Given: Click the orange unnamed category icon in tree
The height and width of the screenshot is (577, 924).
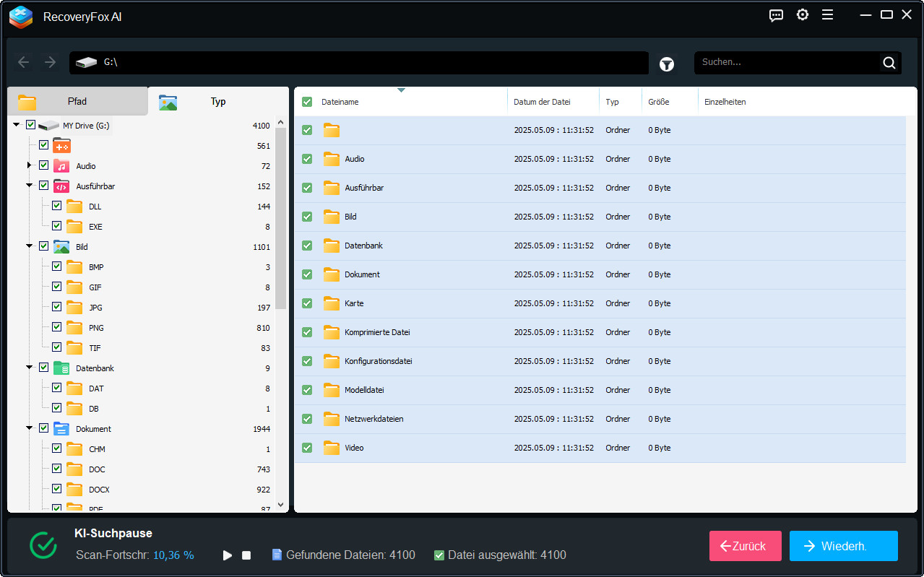Looking at the screenshot, I should tap(61, 146).
